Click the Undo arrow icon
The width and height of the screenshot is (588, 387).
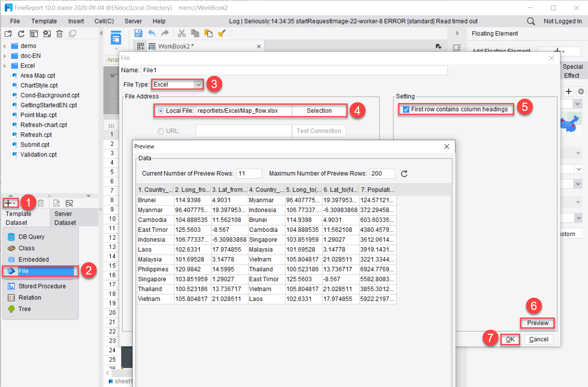[152, 33]
